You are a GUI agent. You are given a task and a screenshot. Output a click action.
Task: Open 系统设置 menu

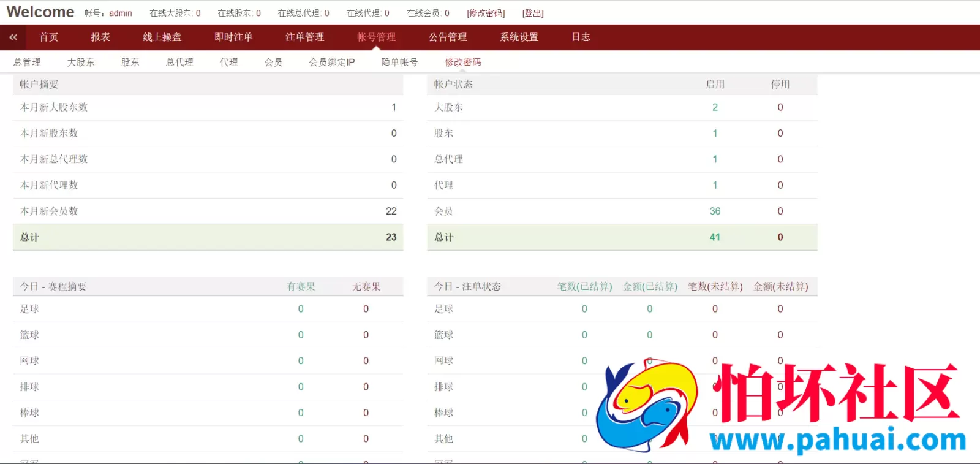(x=519, y=37)
